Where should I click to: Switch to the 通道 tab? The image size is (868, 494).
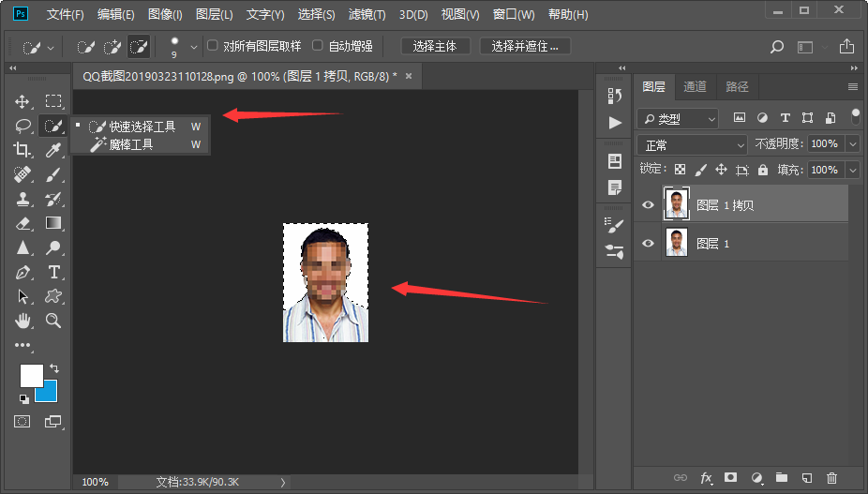pos(695,86)
